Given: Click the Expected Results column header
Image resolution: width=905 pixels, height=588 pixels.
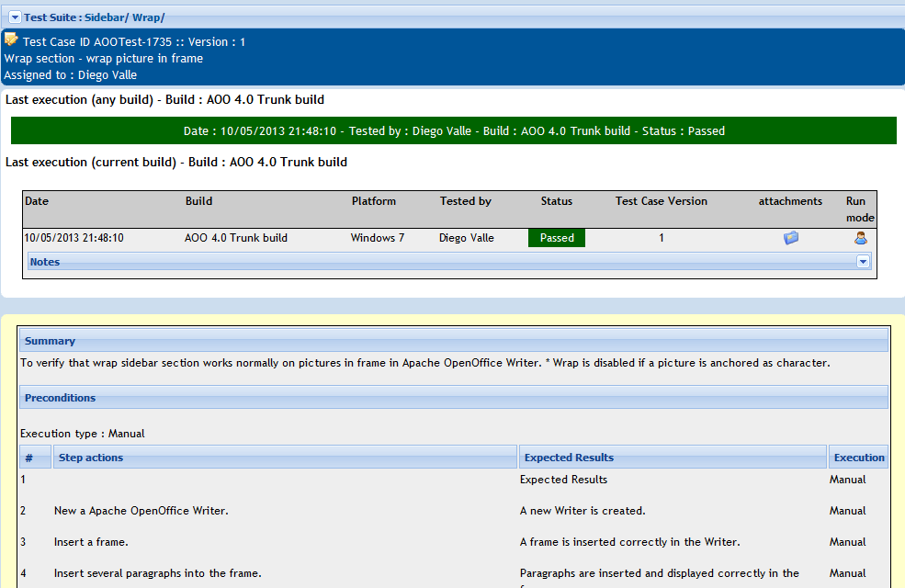Looking at the screenshot, I should [673, 457].
